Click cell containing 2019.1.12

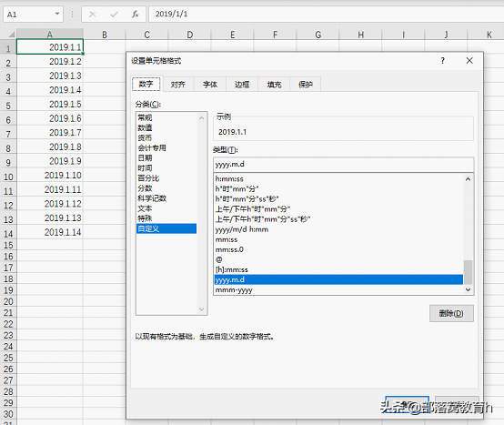pos(50,204)
